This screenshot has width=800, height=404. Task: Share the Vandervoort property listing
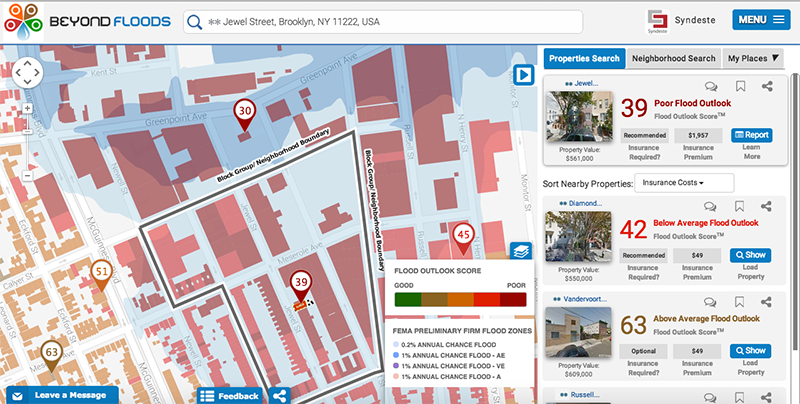pos(767,300)
